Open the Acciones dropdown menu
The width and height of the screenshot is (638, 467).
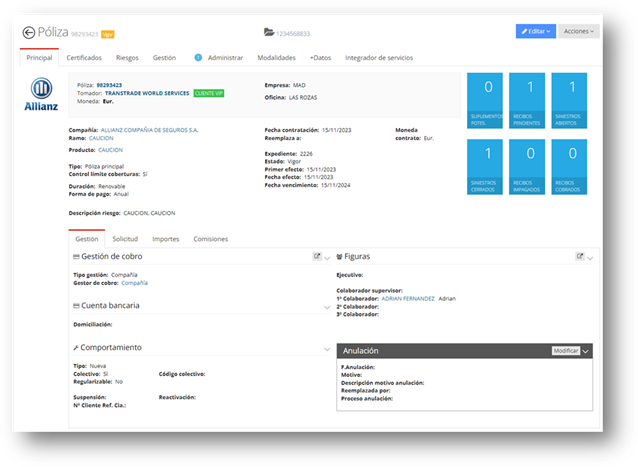[579, 31]
